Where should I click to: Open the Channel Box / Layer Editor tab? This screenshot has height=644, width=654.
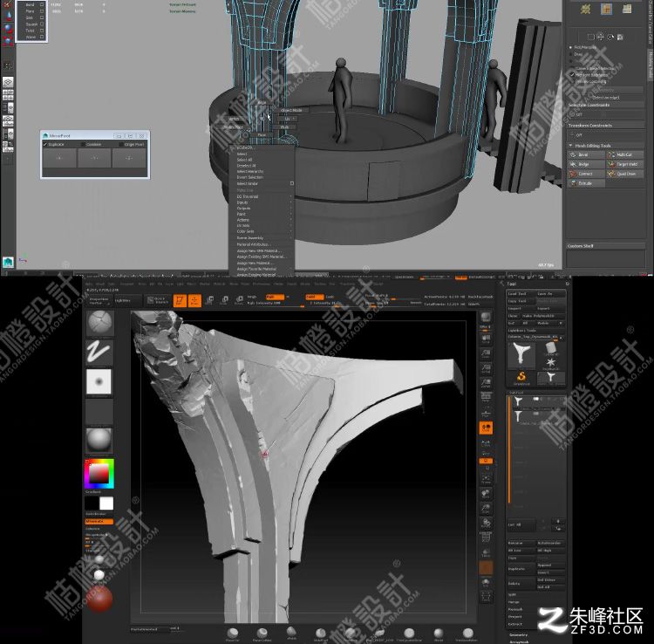[x=650, y=23]
